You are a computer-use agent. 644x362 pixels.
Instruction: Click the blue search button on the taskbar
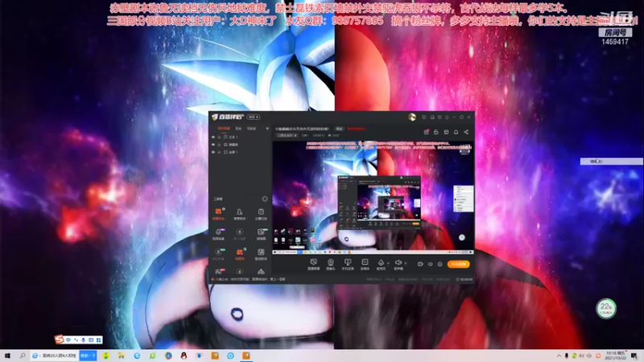(x=88, y=356)
